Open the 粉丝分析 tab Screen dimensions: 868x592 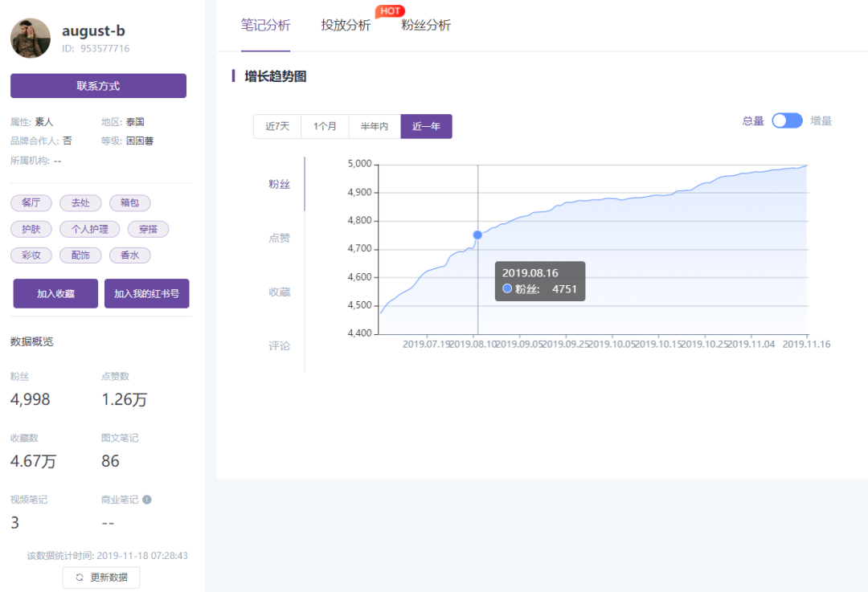coord(426,25)
